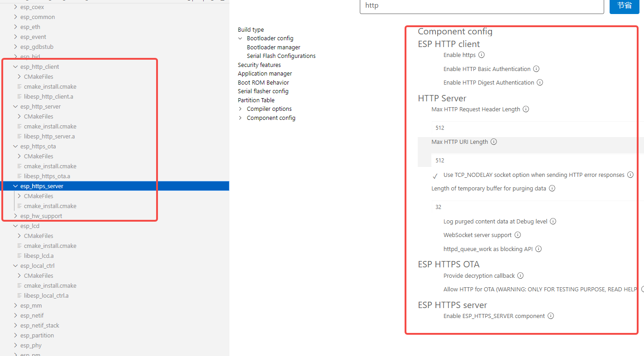Click the blue 节省 save button

625,5
